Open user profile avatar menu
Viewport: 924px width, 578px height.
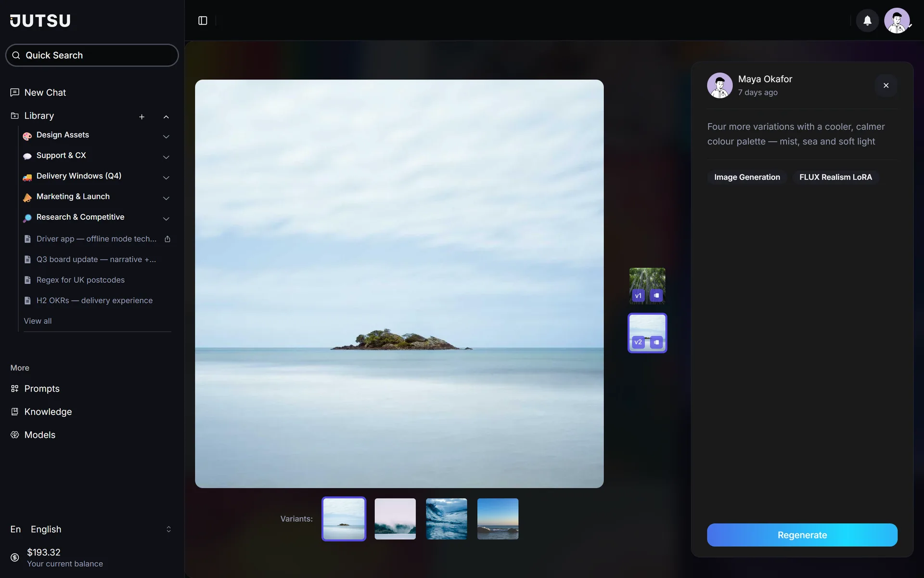(897, 21)
